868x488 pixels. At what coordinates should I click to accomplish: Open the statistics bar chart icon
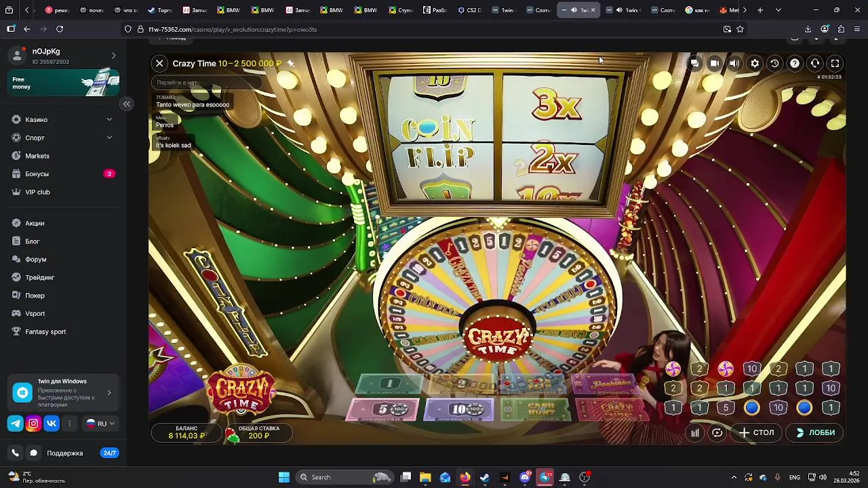[x=695, y=432]
